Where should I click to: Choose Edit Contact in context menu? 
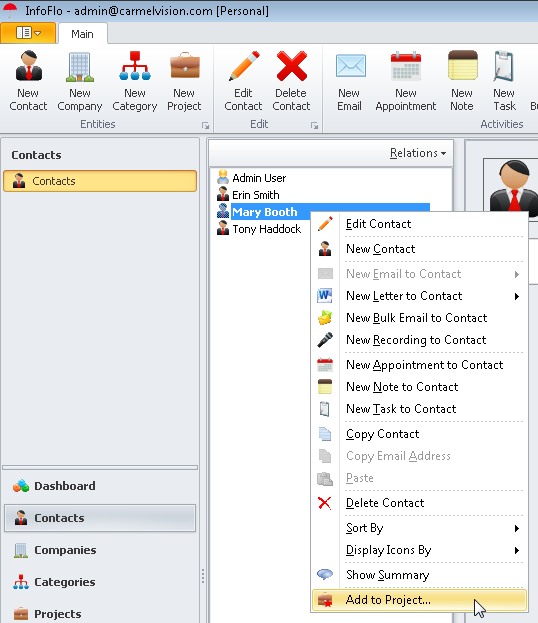coord(420,224)
